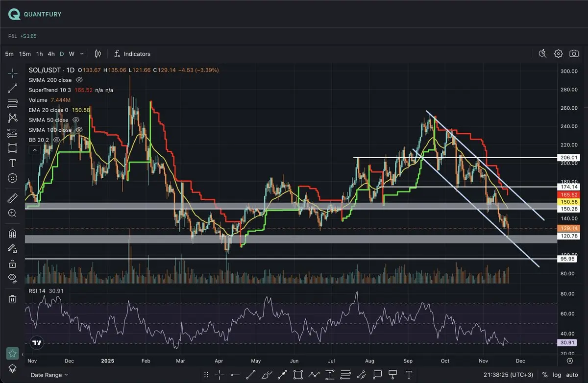Image resolution: width=588 pixels, height=383 pixels.
Task: Select the 4h timeframe
Action: pyautogui.click(x=51, y=54)
